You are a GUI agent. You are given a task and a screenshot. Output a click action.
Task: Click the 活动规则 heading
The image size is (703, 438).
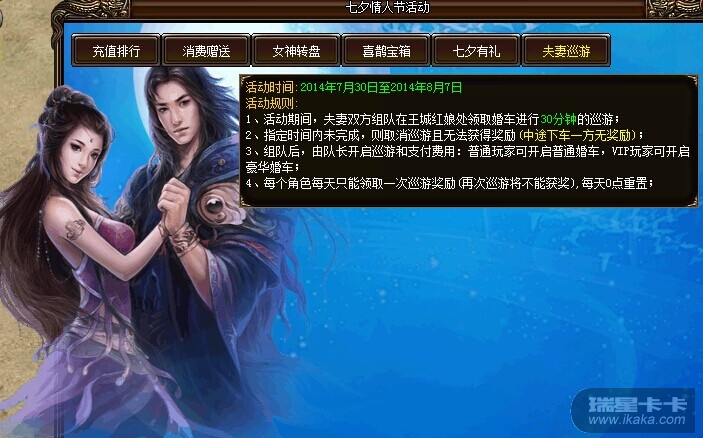(x=272, y=103)
